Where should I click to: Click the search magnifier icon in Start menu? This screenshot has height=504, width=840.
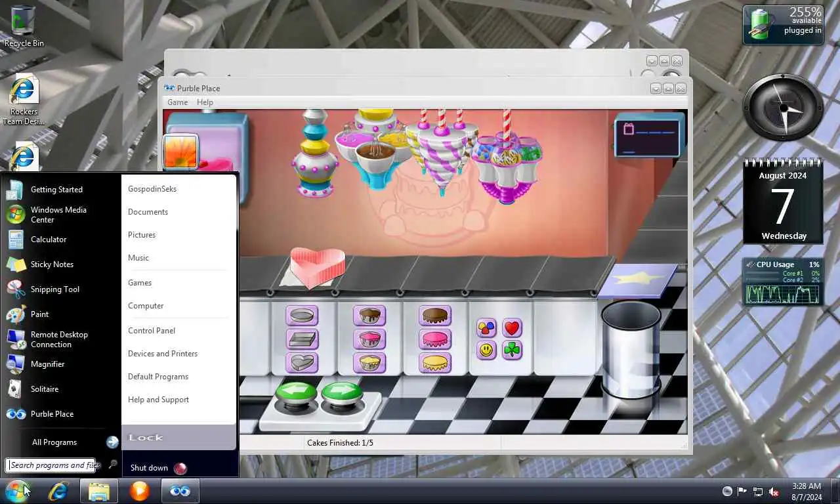[x=112, y=465]
